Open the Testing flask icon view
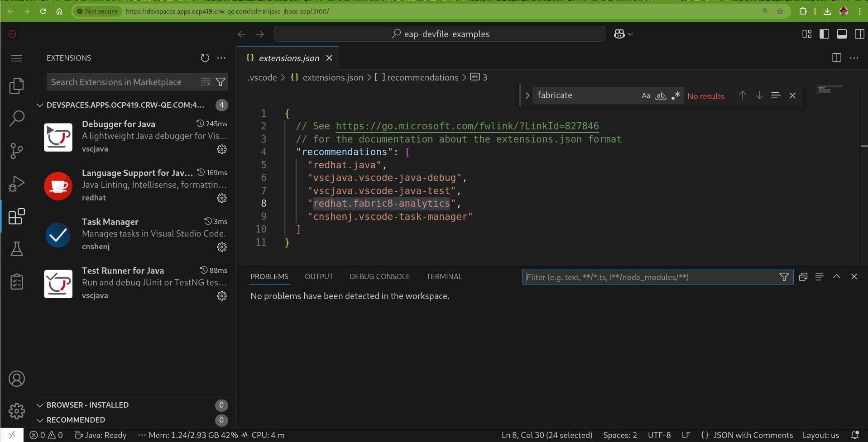This screenshot has width=868, height=442. [17, 249]
